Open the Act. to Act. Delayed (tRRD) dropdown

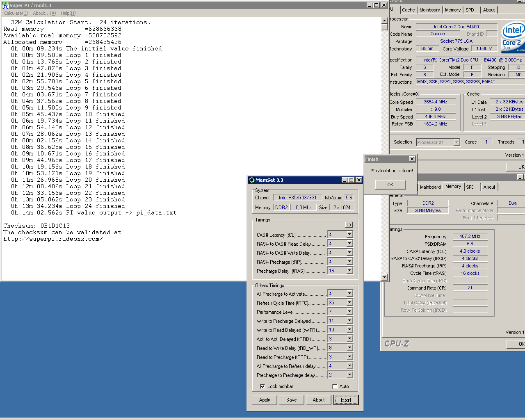349,339
